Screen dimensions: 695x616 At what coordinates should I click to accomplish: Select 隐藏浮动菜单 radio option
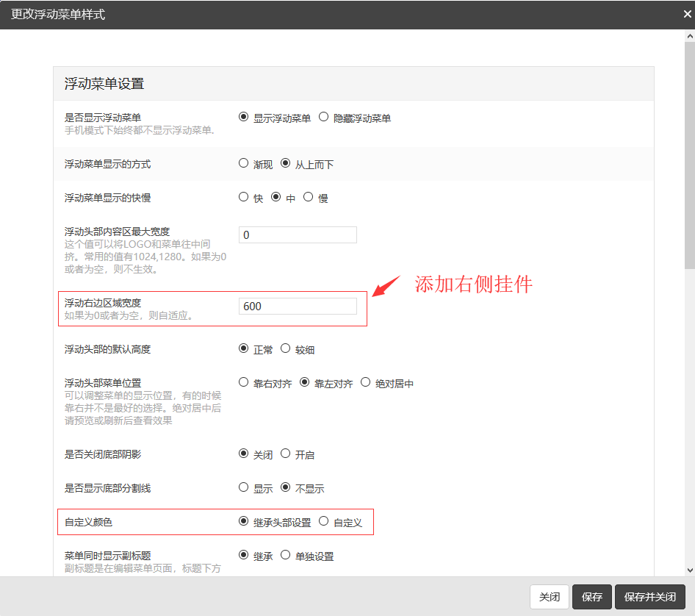coord(323,117)
